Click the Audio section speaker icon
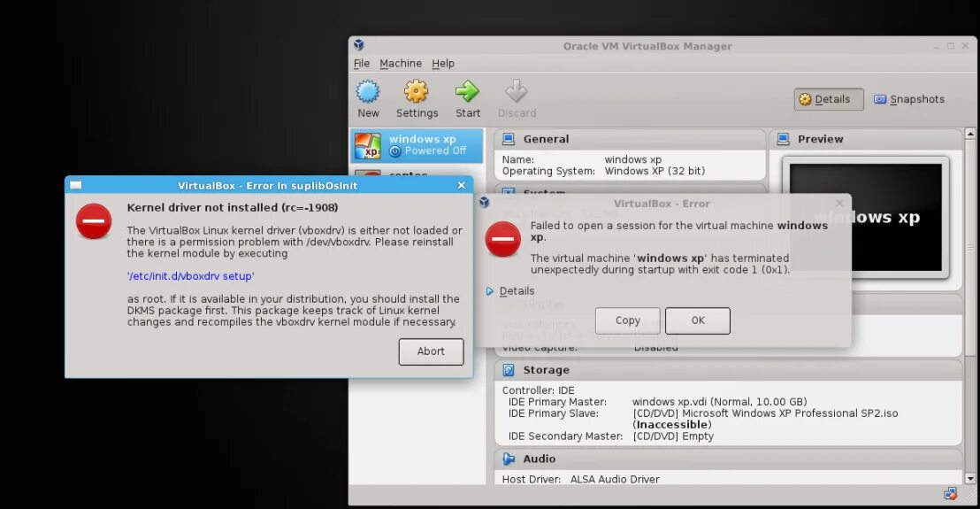This screenshot has width=980, height=509. (509, 459)
